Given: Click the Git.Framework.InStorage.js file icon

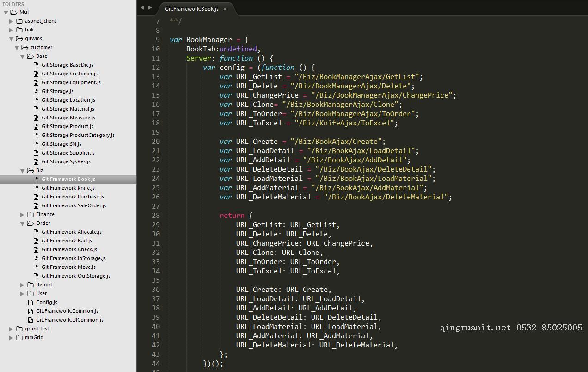Looking at the screenshot, I should (x=36, y=258).
